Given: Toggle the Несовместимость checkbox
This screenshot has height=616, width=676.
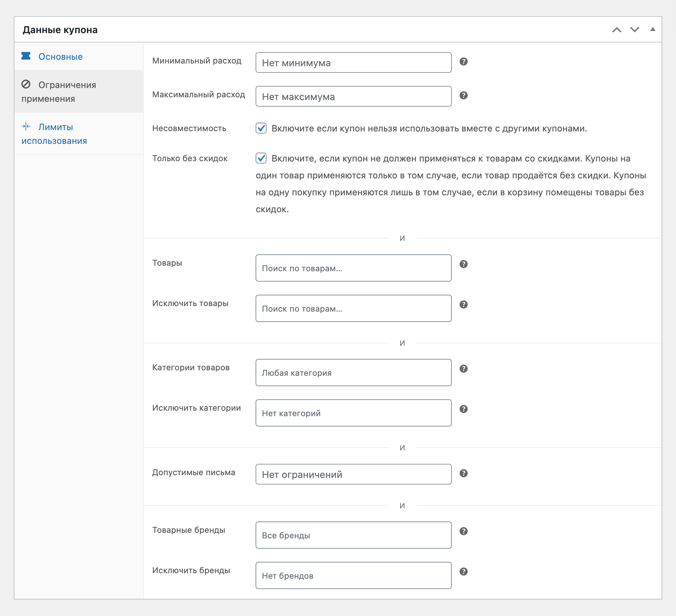Looking at the screenshot, I should 261,128.
